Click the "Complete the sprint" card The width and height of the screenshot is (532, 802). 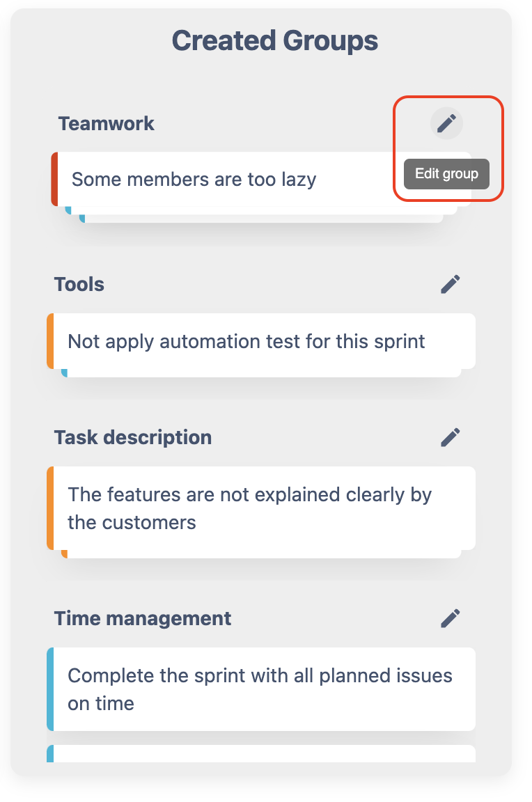(x=260, y=689)
